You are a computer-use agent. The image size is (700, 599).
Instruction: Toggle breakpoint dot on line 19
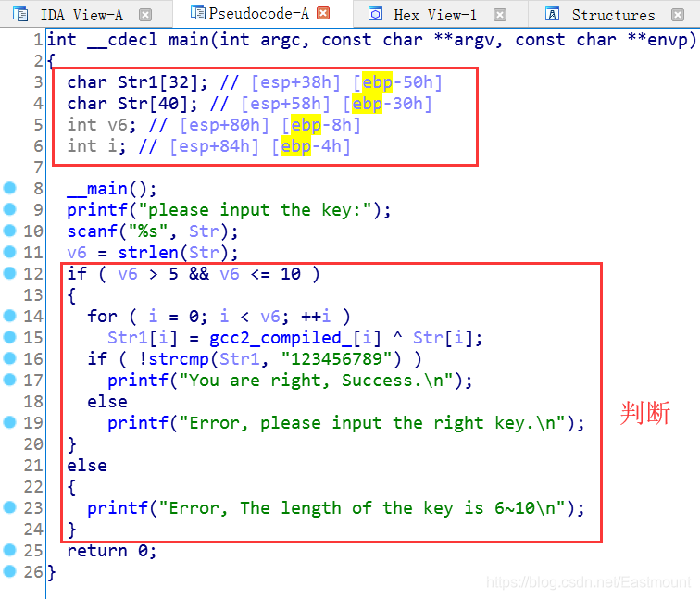[10, 422]
